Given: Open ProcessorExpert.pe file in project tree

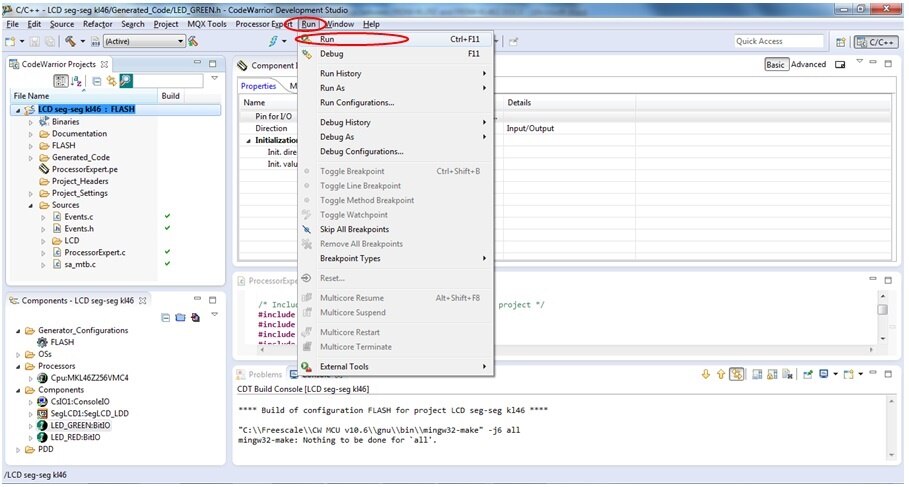Looking at the screenshot, I should [84, 169].
